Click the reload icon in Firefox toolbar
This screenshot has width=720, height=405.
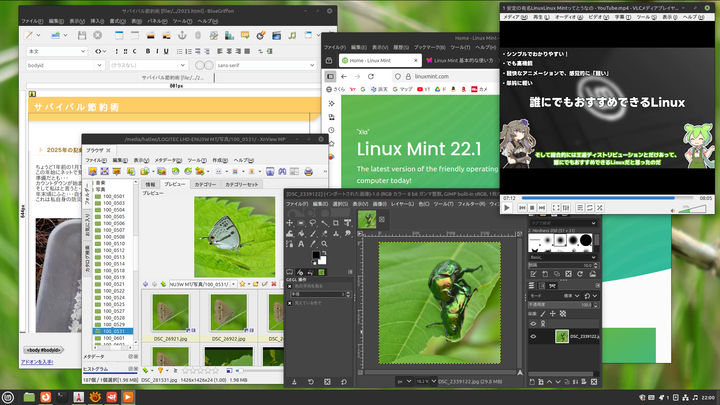pos(371,76)
